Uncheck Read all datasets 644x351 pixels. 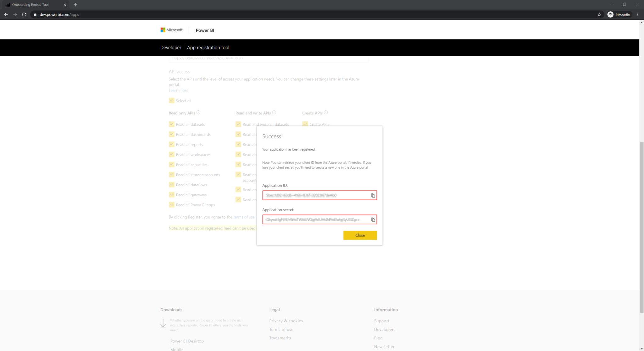tap(171, 124)
